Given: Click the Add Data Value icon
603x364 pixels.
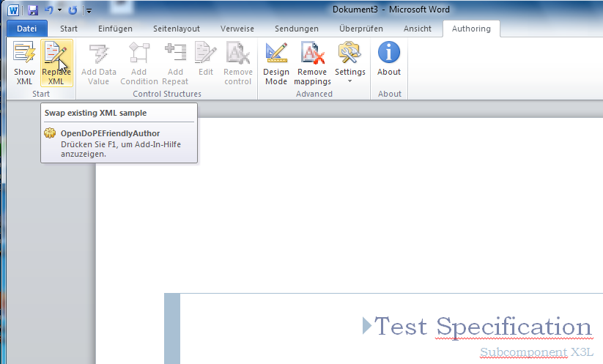Looking at the screenshot, I should click(x=98, y=53).
